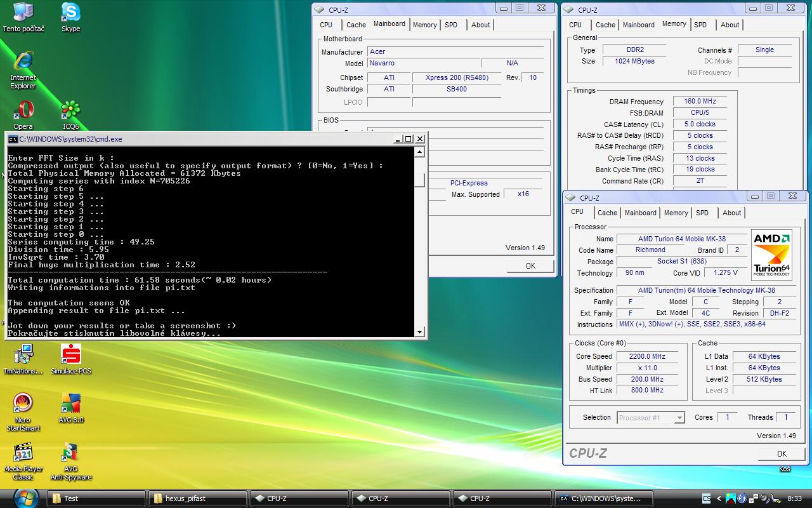Open SPD tab in Memory window
Viewport: 812px width, 508px height.
tap(700, 25)
